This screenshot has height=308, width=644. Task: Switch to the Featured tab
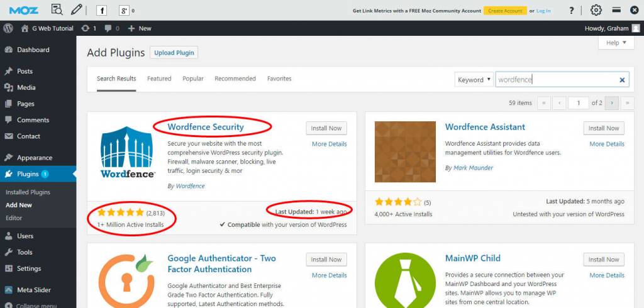[159, 79]
